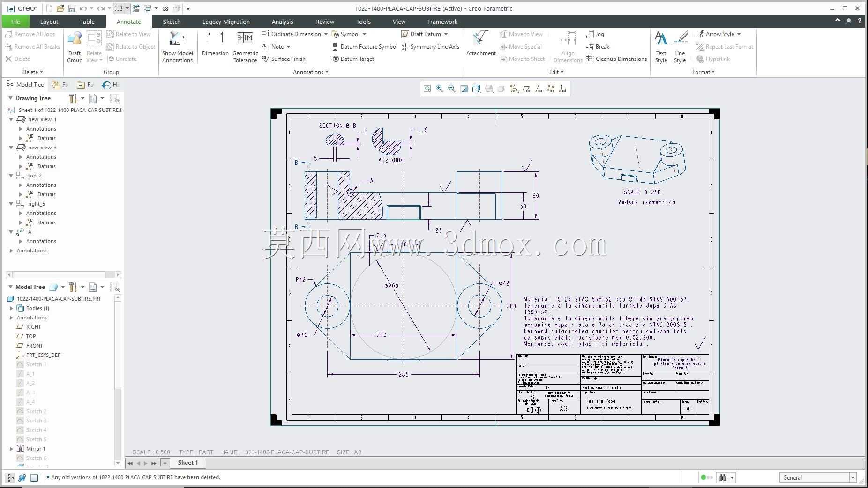Open the Arrow Style dropdown
The height and width of the screenshot is (488, 868).
tap(739, 34)
